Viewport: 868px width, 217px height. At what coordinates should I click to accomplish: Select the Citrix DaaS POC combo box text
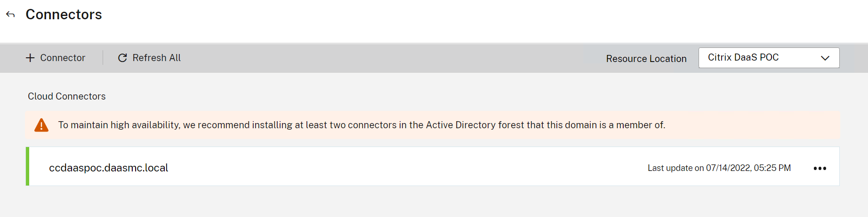(743, 57)
